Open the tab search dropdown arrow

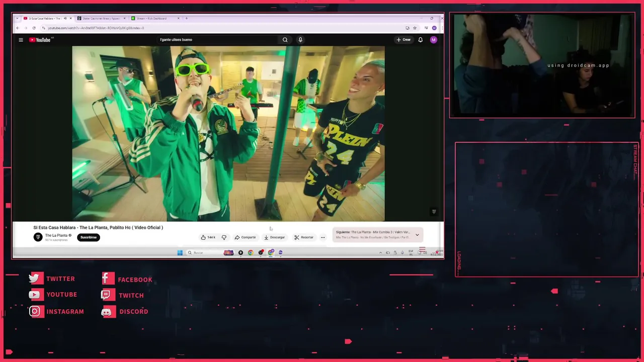(18, 19)
